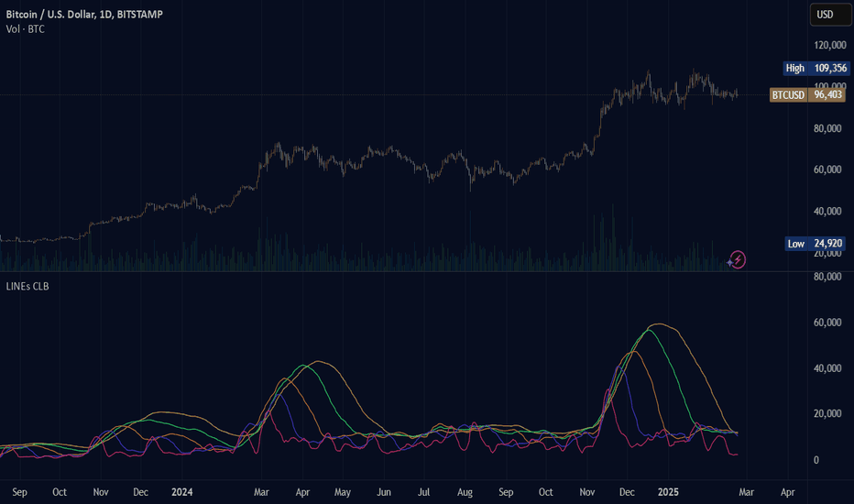Click the 2025 label on the time axis
The width and height of the screenshot is (854, 504).
pos(668,492)
